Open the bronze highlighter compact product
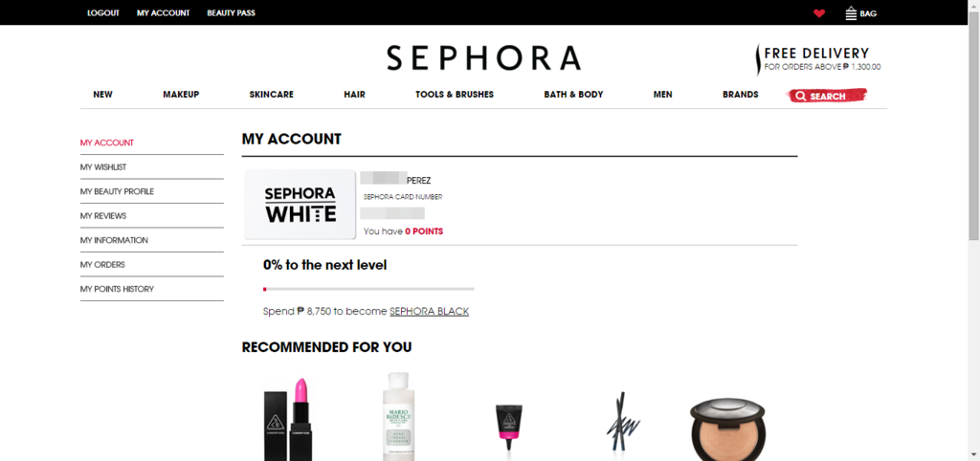This screenshot has width=980, height=461. pos(718,429)
